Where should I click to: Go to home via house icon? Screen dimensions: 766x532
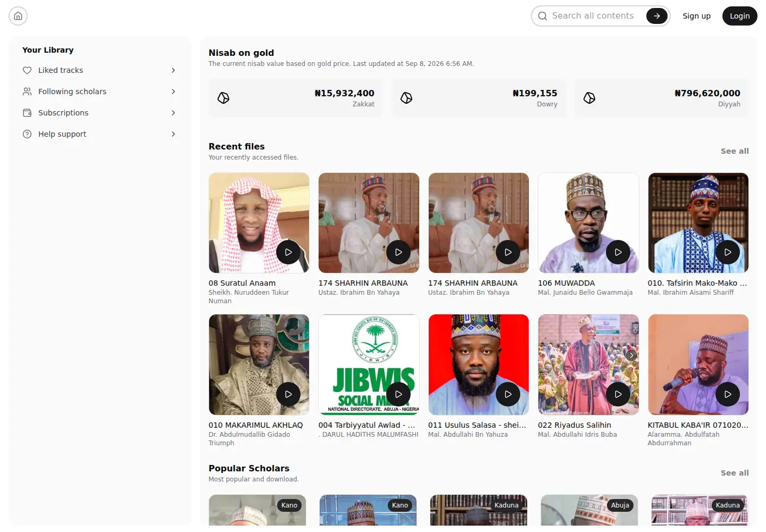(18, 16)
